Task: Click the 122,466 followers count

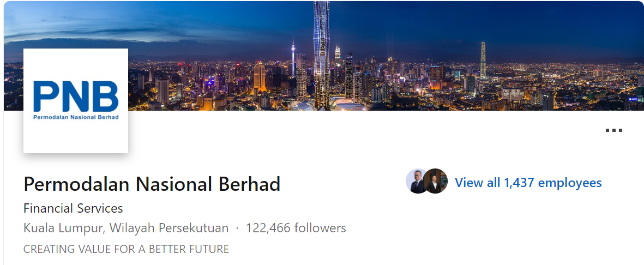Action: tap(296, 228)
